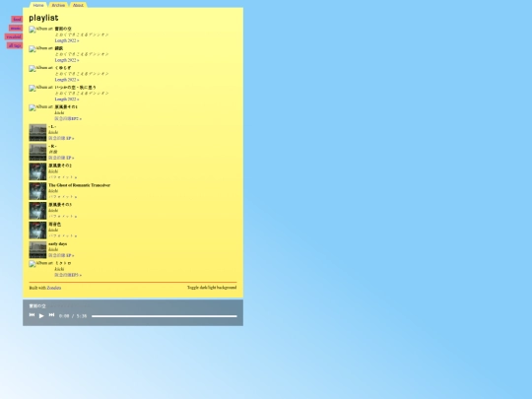Select the pink 'music' tag

pyautogui.click(x=16, y=29)
